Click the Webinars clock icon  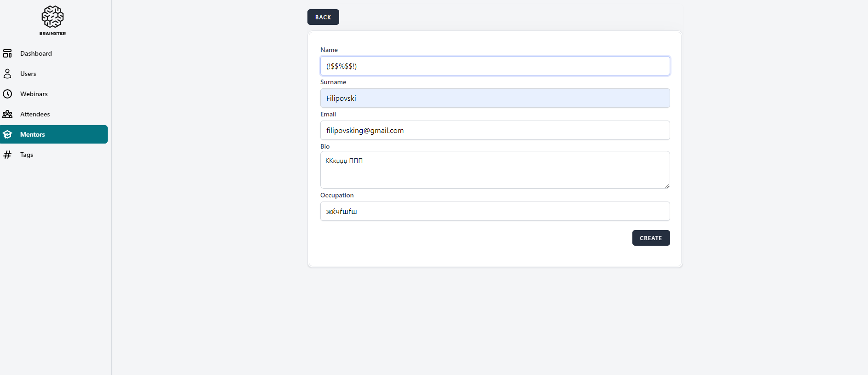click(7, 94)
